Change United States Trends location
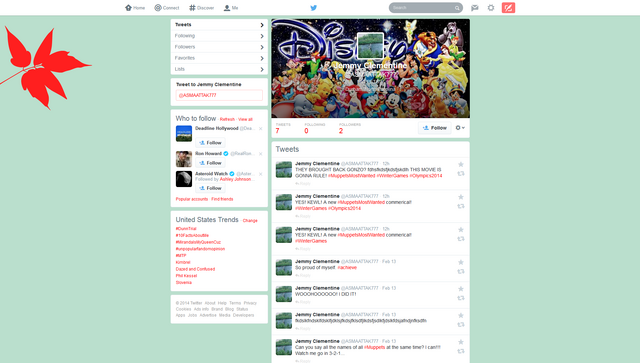Screen dimensions: 640x363 click(x=250, y=221)
